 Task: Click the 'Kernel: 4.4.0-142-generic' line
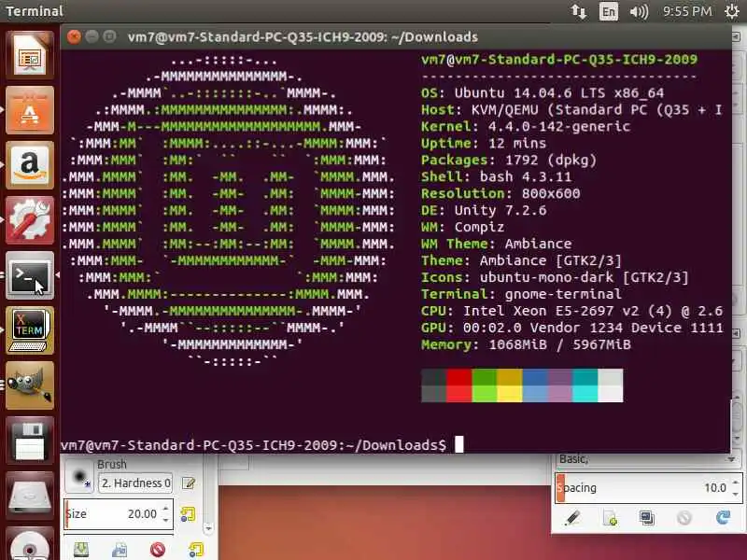[x=526, y=126]
